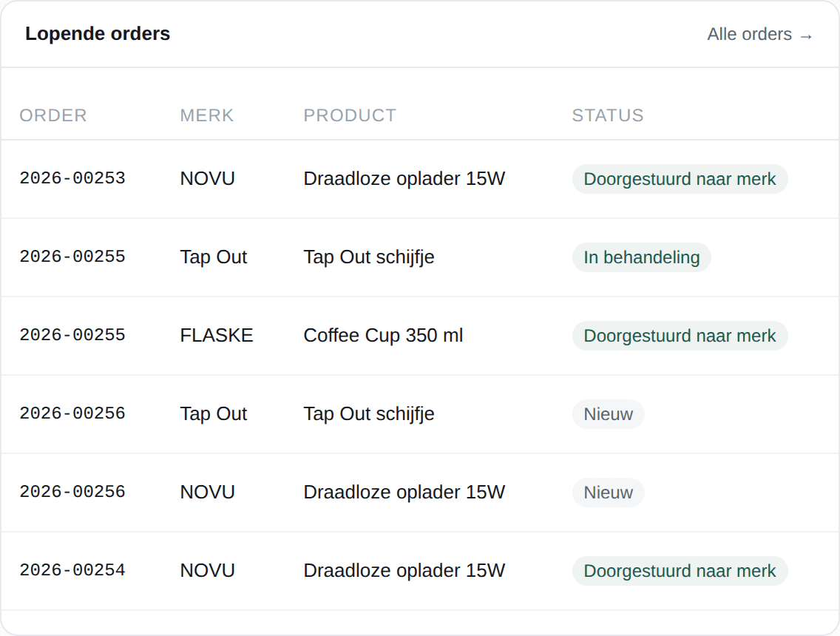840x636 pixels.
Task: Click Tap Out schijfje in order 2026-00255
Action: click(x=368, y=257)
